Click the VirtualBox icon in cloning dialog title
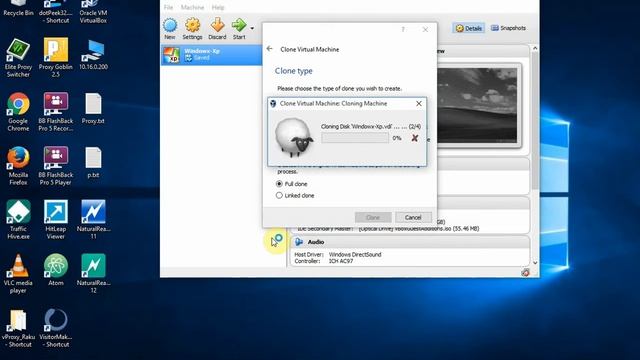Screen dimensions: 640x360 273,104
